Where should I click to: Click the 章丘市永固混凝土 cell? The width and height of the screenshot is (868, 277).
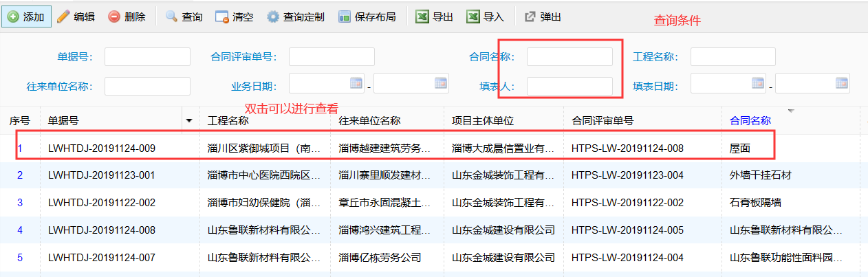click(385, 203)
